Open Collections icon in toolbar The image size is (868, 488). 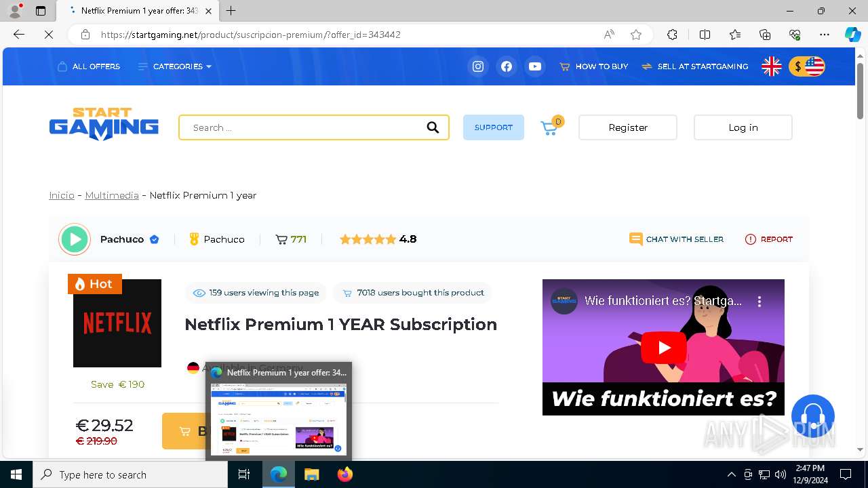click(765, 35)
